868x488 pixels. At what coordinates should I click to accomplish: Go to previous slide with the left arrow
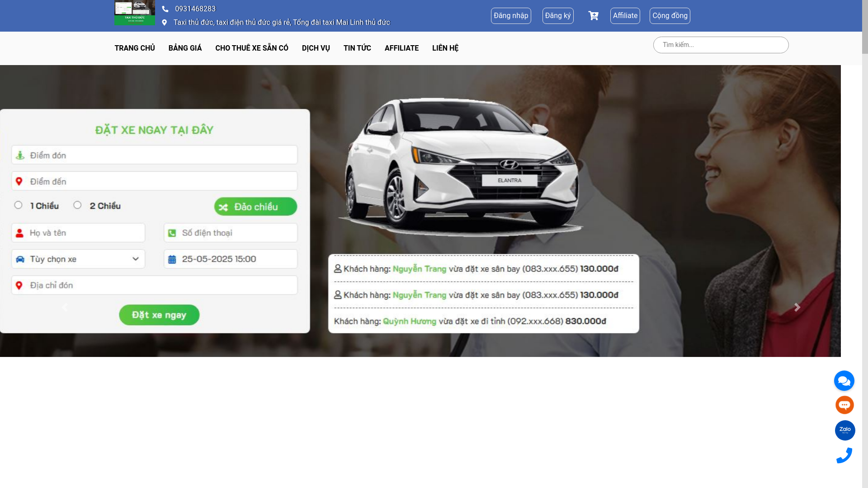click(x=65, y=307)
